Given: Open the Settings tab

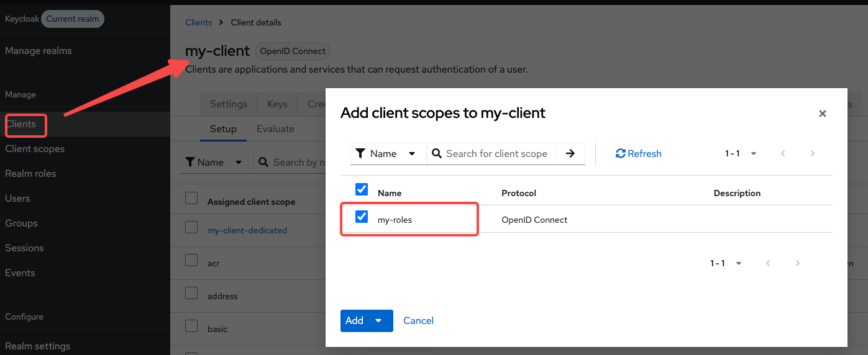Looking at the screenshot, I should pos(228,104).
